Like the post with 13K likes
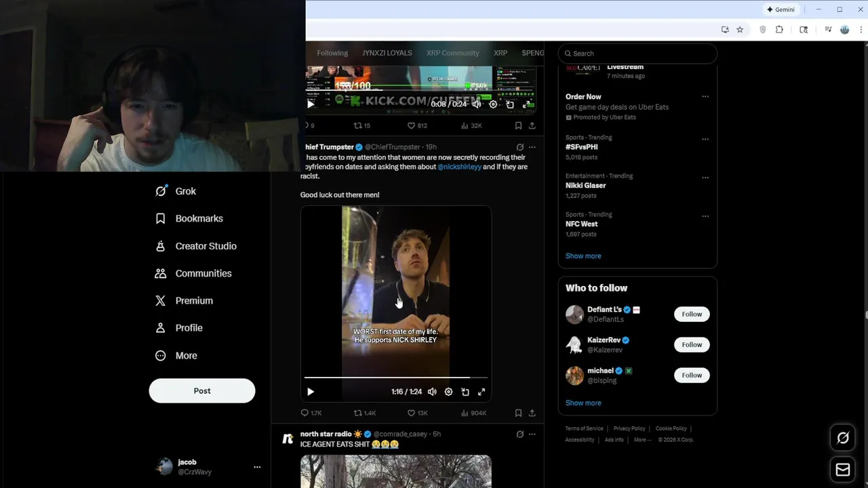 [x=417, y=413]
